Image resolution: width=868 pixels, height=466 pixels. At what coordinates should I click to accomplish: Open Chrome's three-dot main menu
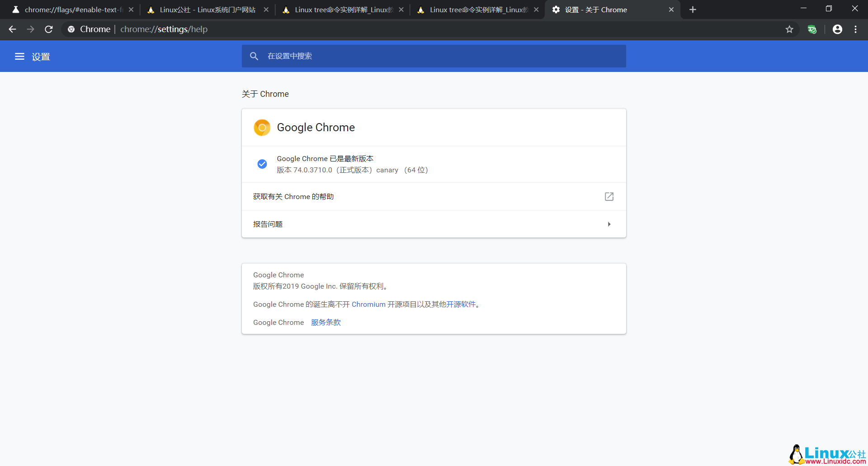point(855,29)
